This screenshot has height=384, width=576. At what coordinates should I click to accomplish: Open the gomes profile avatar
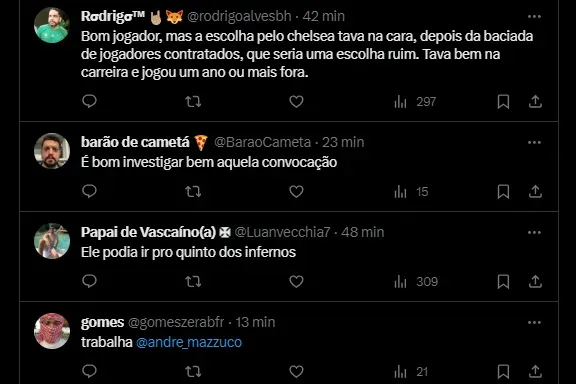point(52,331)
